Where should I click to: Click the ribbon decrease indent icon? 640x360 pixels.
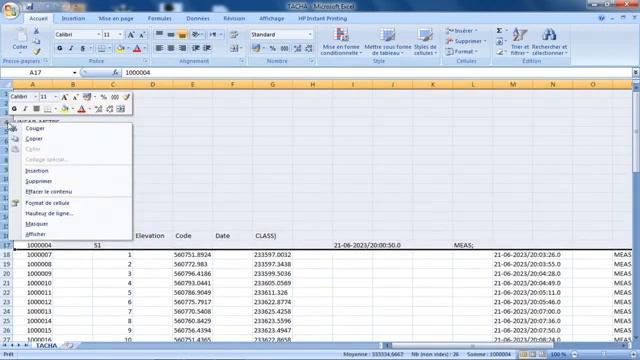196,48
